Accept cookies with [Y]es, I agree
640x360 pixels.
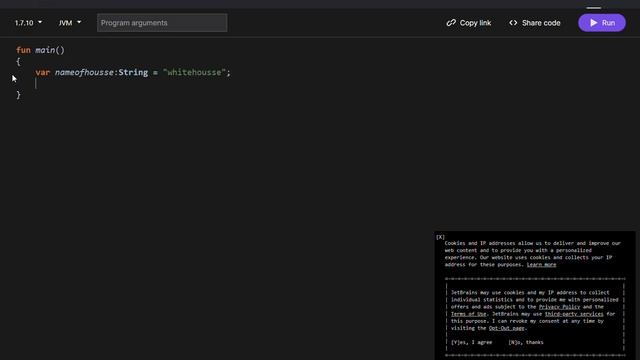tap(471, 342)
